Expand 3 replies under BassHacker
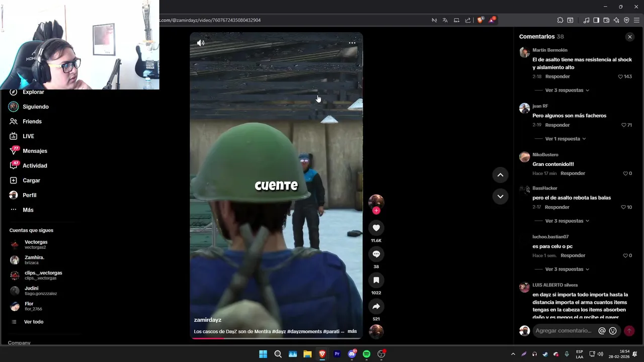The width and height of the screenshot is (644, 362). 567,221
